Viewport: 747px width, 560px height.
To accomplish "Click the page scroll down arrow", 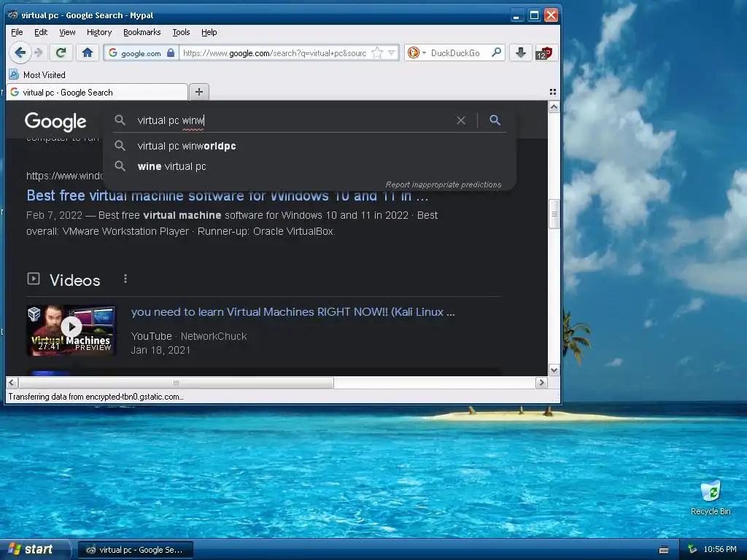I will pos(554,370).
